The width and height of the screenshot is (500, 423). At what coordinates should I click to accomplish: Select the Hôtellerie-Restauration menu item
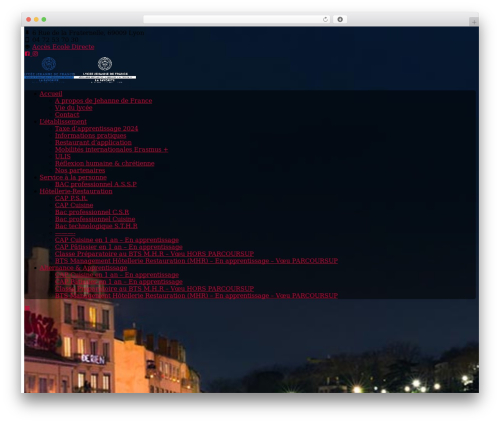(x=76, y=191)
